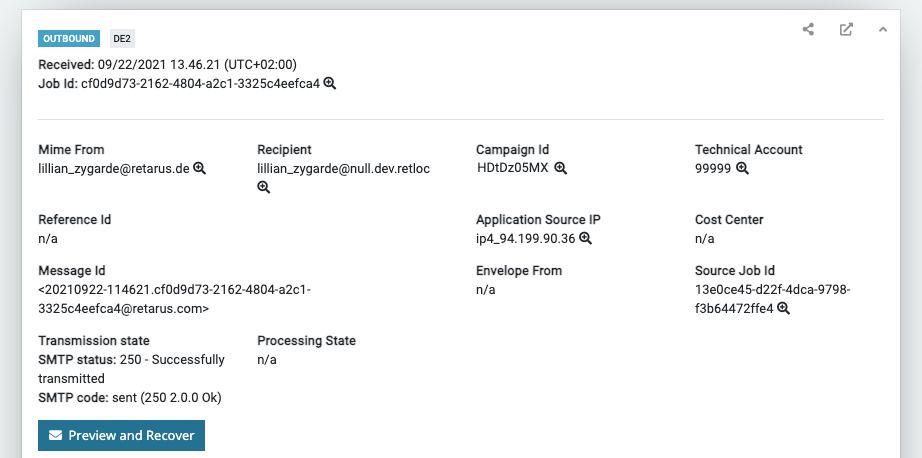Click the source IP ip4_94.199.90.36
Screen dimensions: 922x458
525,238
